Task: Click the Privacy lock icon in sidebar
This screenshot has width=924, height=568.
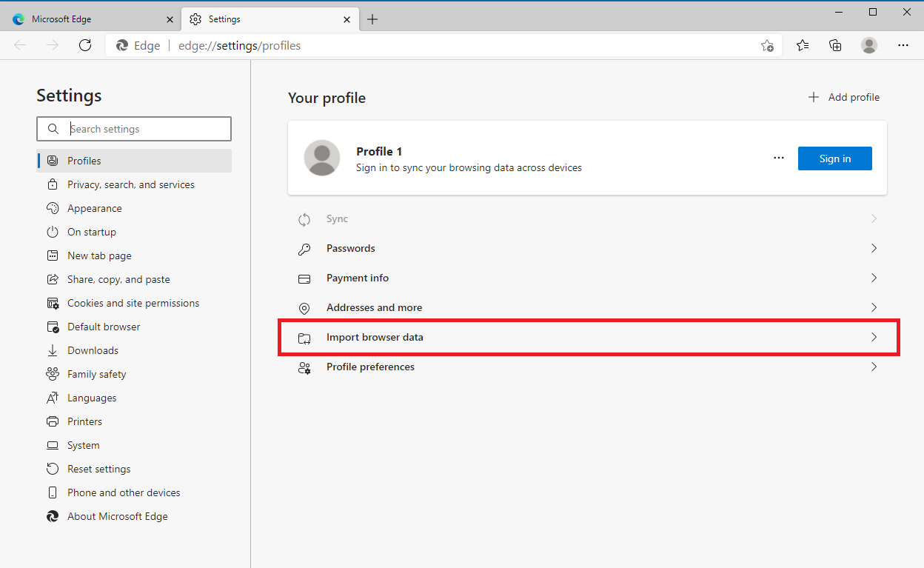Action: point(53,184)
